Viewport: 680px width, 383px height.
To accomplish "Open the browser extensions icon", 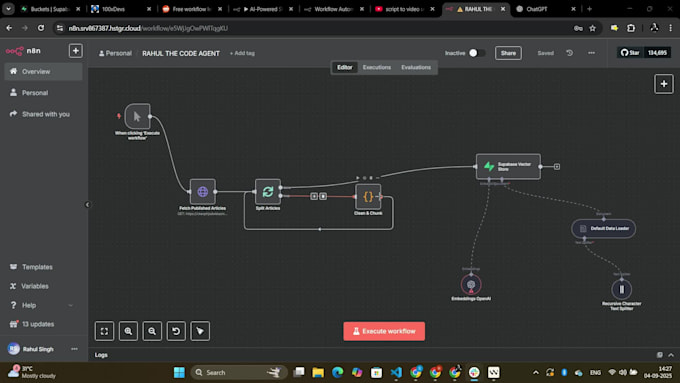I will coord(631,28).
